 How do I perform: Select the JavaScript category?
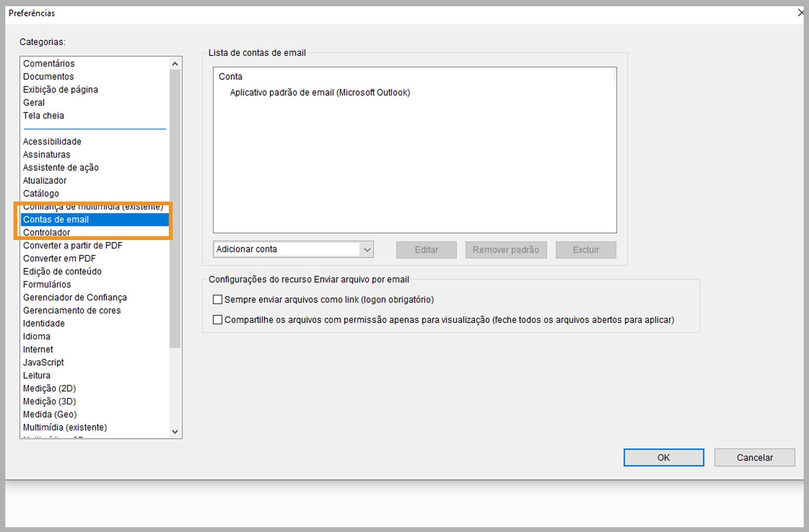[43, 362]
